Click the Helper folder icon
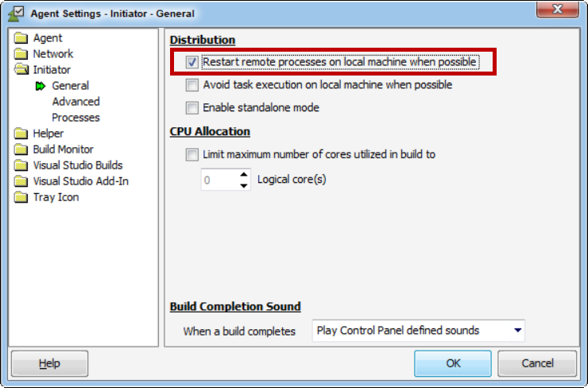 pyautogui.click(x=21, y=134)
